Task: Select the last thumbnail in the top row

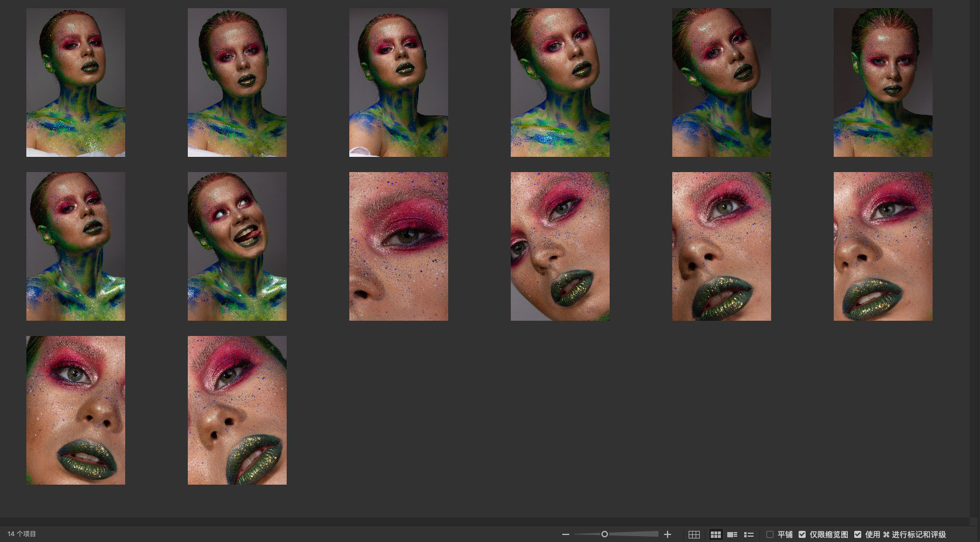Action: (x=883, y=83)
